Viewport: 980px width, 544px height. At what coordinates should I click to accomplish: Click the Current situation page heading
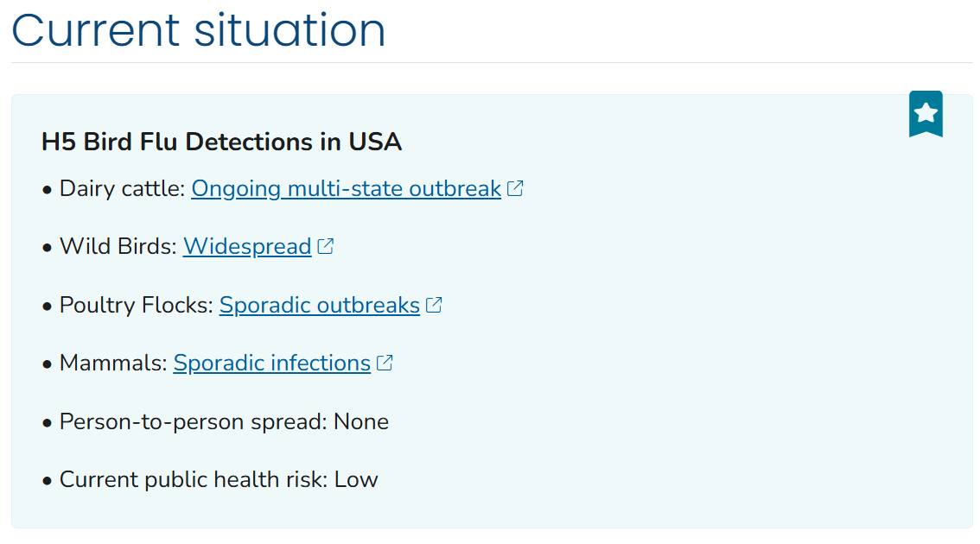point(198,29)
